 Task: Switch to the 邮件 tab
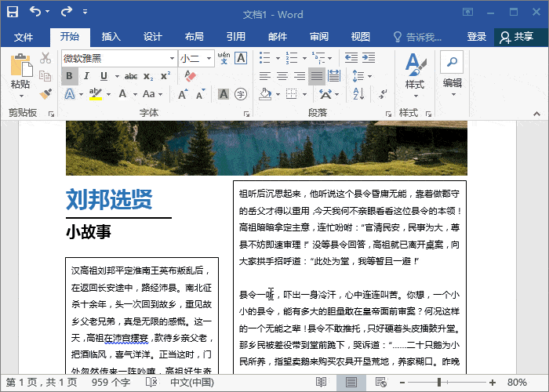(278, 37)
